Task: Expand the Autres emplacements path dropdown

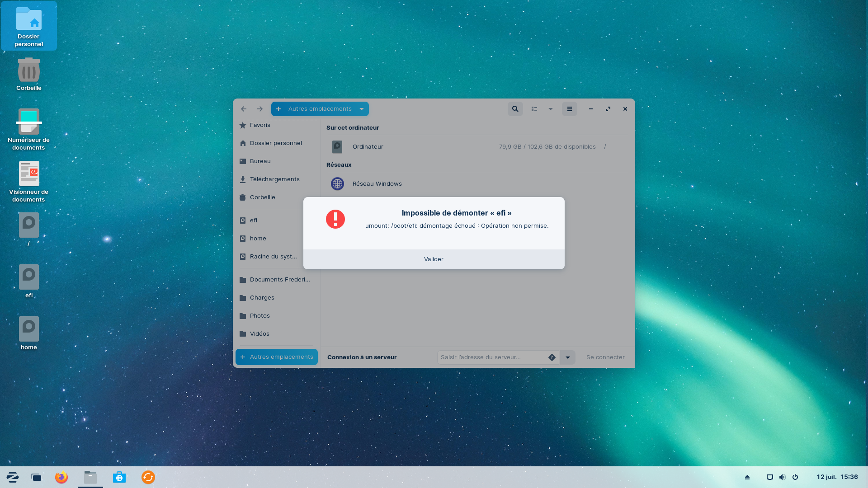Action: [362, 109]
